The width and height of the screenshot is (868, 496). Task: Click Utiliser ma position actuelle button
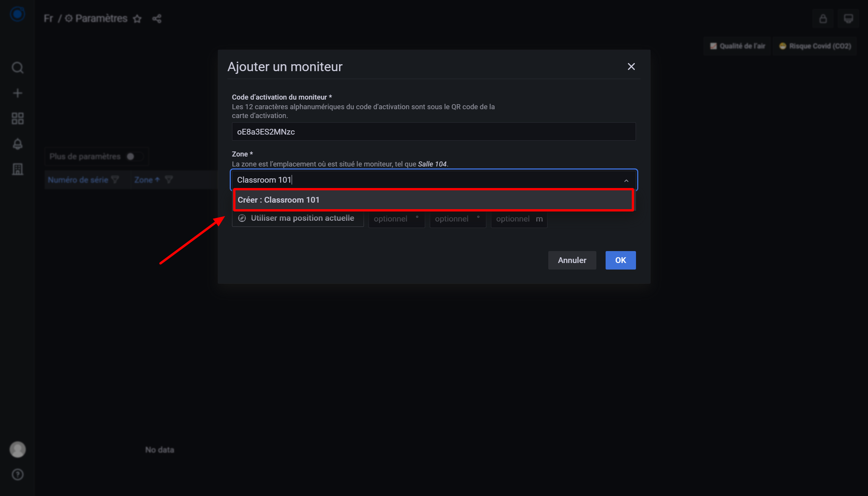(298, 218)
